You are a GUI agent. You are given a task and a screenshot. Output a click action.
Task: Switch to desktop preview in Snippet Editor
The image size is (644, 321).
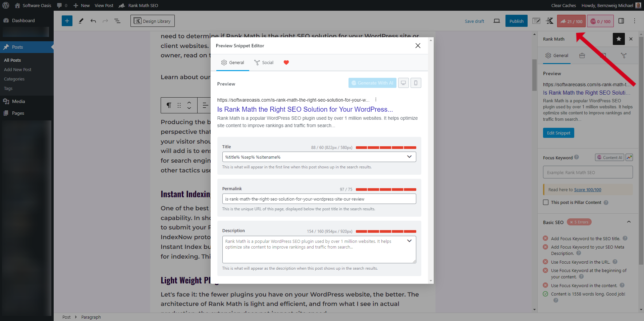tap(403, 83)
